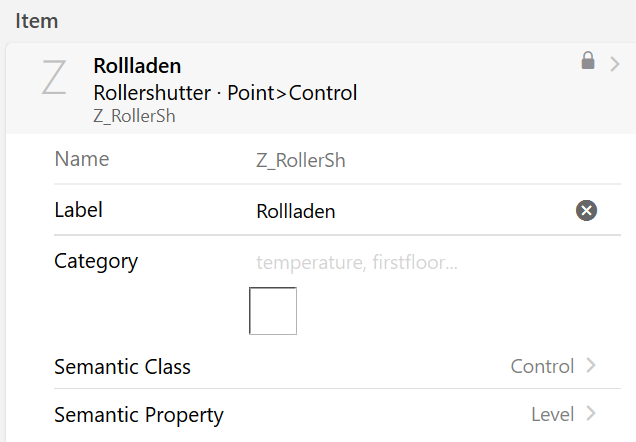This screenshot has height=442, width=636.
Task: Select the Level value of Semantic Property
Action: point(552,415)
